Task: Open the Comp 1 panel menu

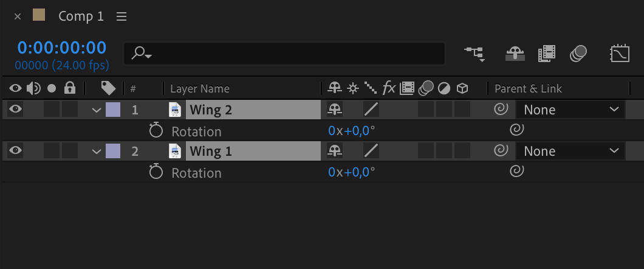Action: point(121,16)
